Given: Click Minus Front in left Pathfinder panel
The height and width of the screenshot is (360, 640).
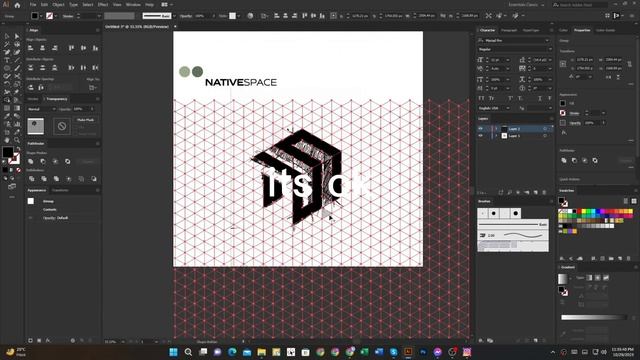Looking at the screenshot, I should click(43, 162).
